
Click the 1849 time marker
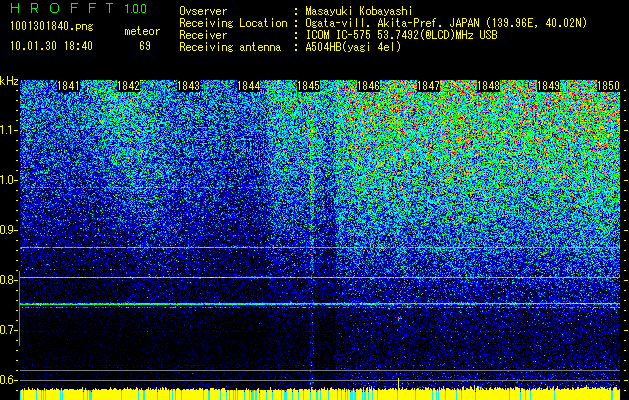pos(548,86)
